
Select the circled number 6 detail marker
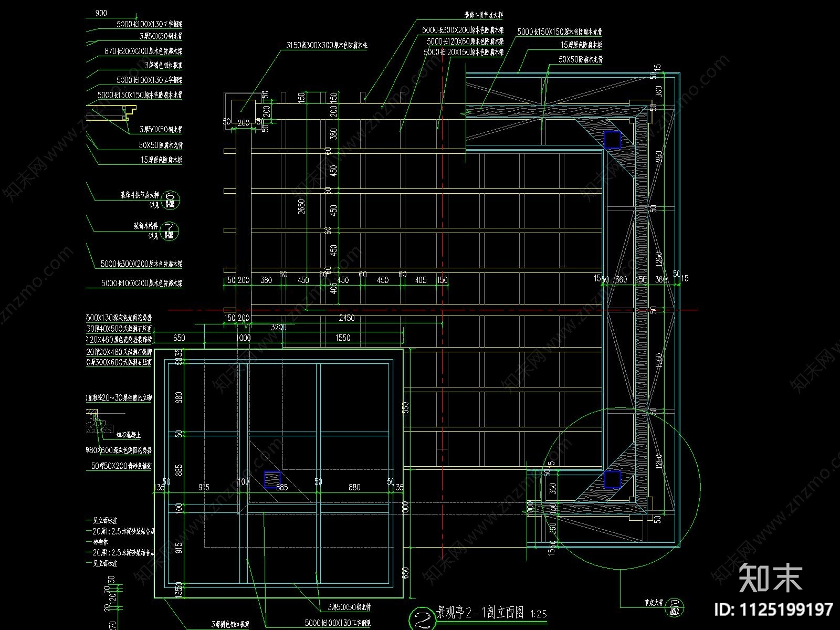click(x=171, y=200)
